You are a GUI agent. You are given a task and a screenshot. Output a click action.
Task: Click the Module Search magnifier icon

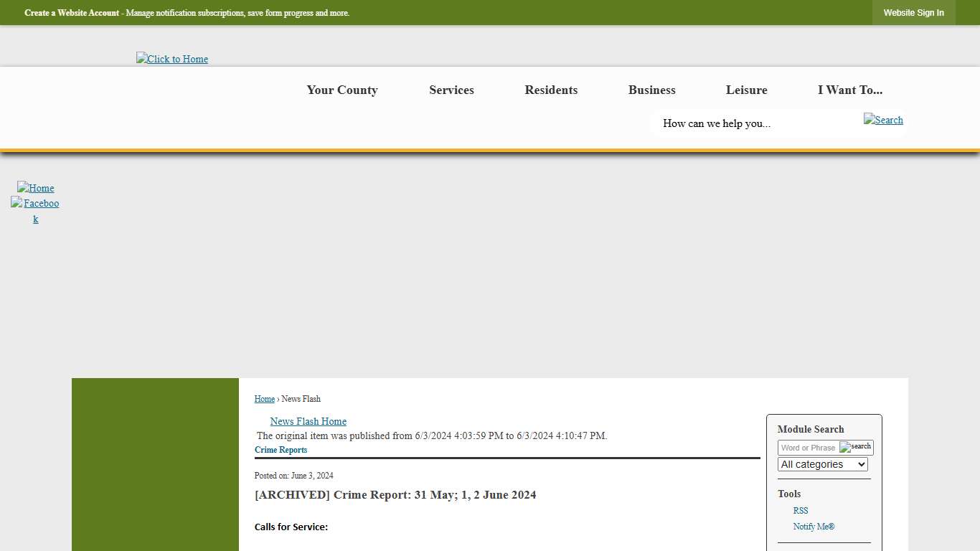(855, 447)
